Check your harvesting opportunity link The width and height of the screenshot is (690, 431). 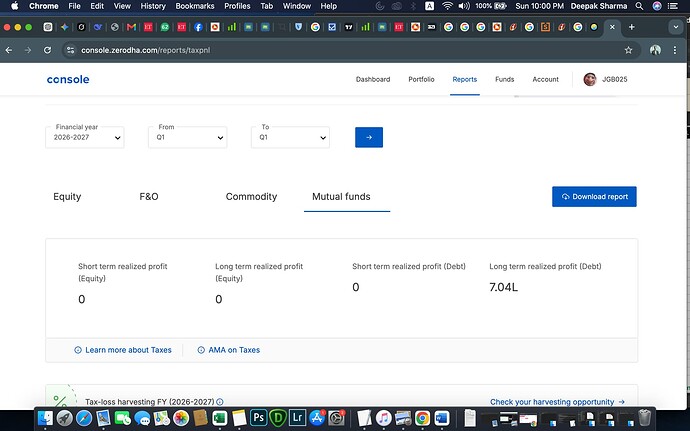(x=557, y=402)
